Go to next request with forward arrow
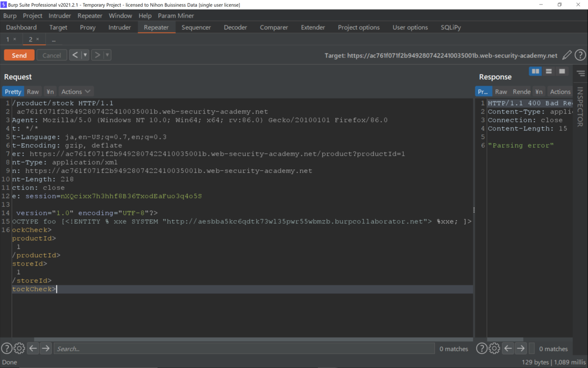The width and height of the screenshot is (588, 368). click(97, 55)
